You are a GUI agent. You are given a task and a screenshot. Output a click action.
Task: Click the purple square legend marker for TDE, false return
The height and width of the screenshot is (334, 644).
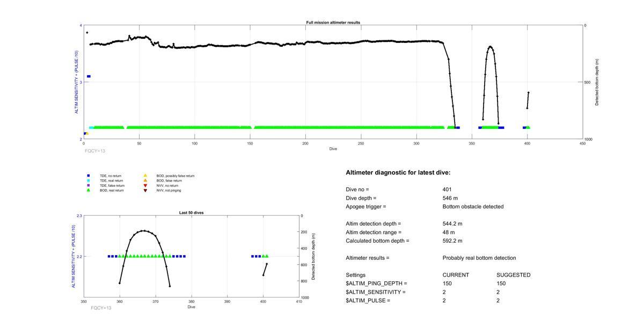(x=88, y=185)
